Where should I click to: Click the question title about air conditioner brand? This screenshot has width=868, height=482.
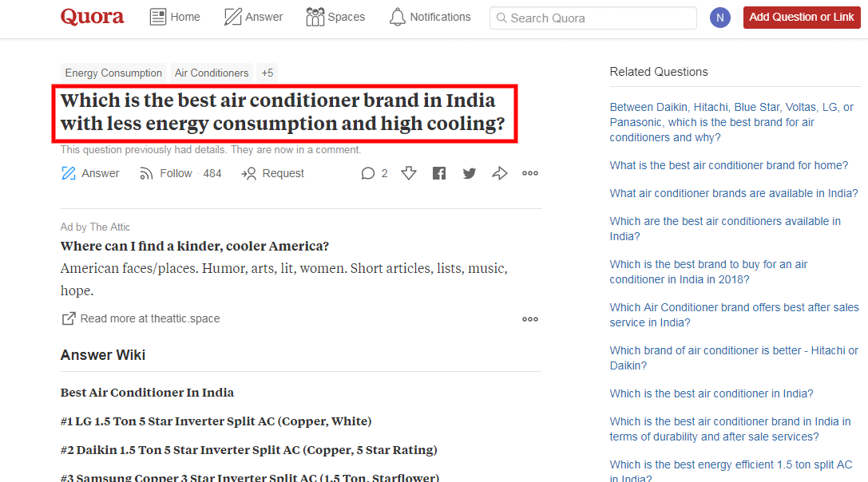point(283,113)
